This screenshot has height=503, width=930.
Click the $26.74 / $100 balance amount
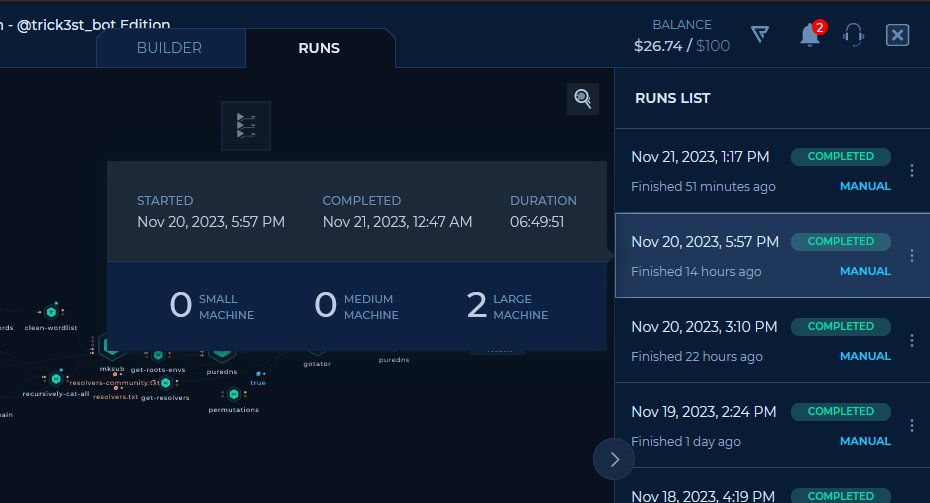coord(681,46)
